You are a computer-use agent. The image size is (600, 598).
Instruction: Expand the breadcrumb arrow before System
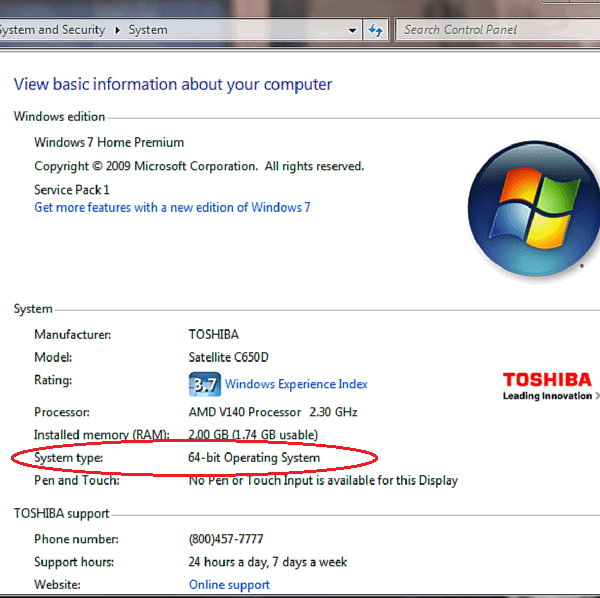(x=117, y=30)
